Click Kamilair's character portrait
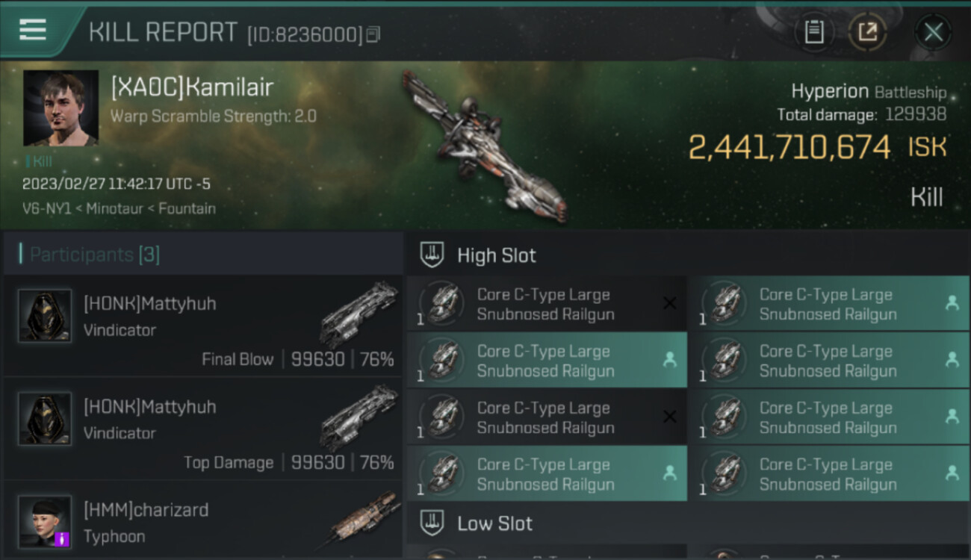The image size is (971, 560). (x=61, y=108)
